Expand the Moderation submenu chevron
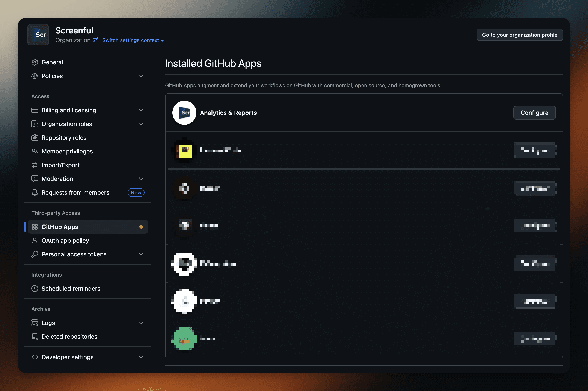The width and height of the screenshot is (588, 391). pos(141,179)
